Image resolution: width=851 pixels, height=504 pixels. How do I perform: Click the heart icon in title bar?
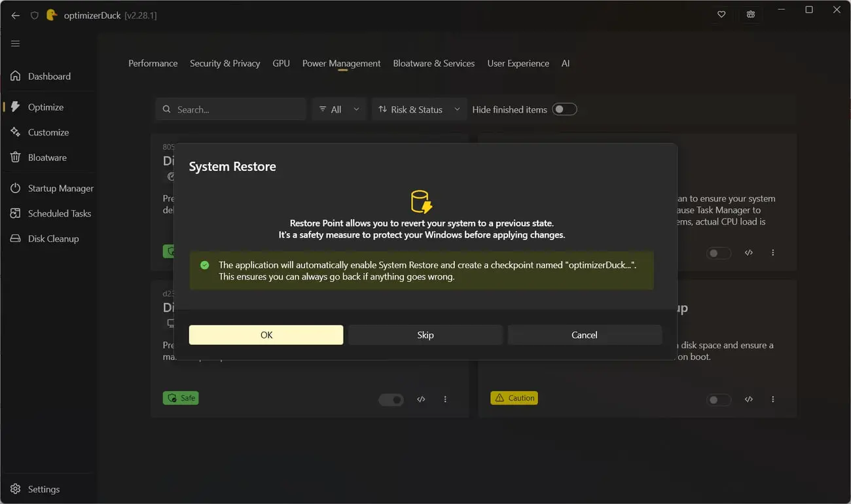tap(721, 14)
